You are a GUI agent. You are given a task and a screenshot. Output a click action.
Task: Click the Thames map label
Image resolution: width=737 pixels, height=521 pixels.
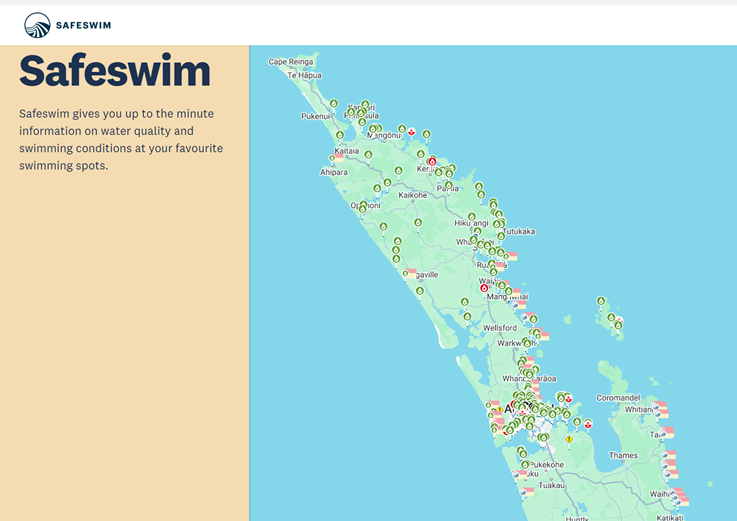[x=623, y=455]
